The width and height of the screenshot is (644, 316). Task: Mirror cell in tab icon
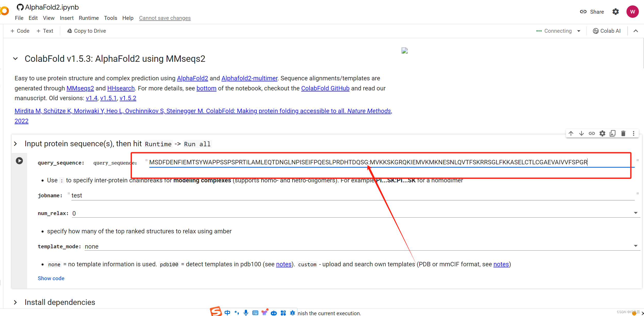click(x=613, y=133)
